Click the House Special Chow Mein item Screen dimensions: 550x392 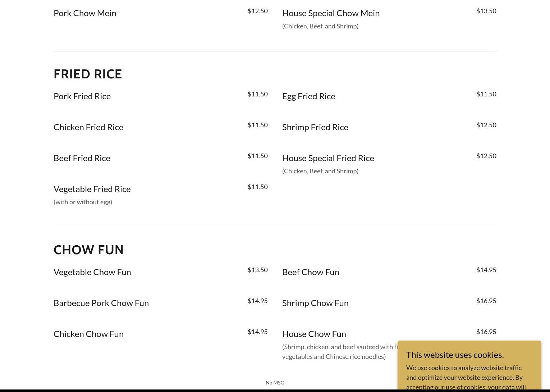point(331,13)
